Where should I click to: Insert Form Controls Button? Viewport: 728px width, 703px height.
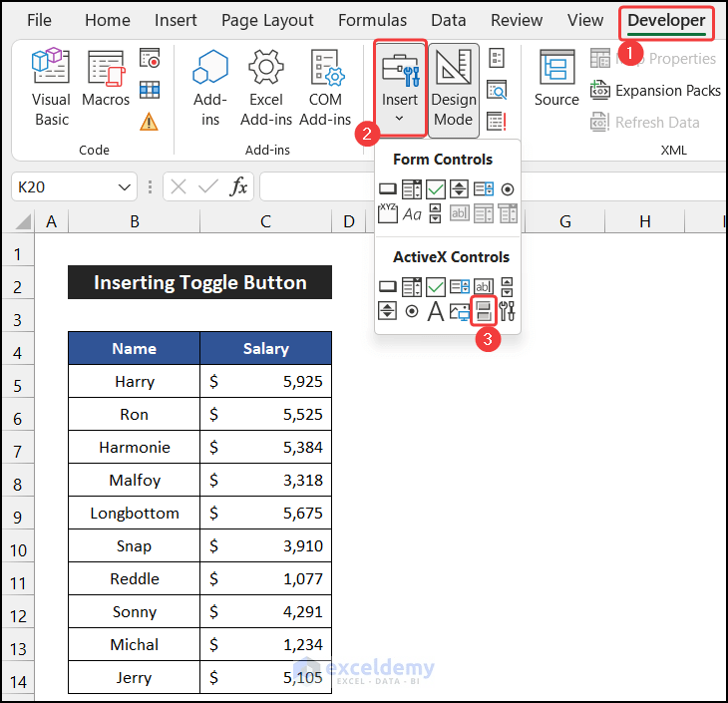[x=388, y=189]
